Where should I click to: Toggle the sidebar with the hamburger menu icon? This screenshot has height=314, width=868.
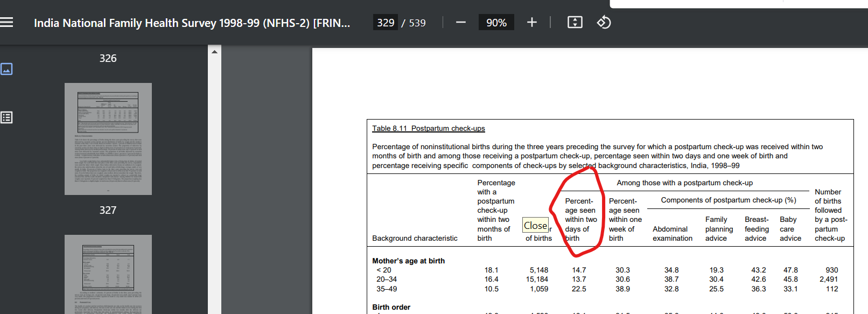(x=6, y=23)
